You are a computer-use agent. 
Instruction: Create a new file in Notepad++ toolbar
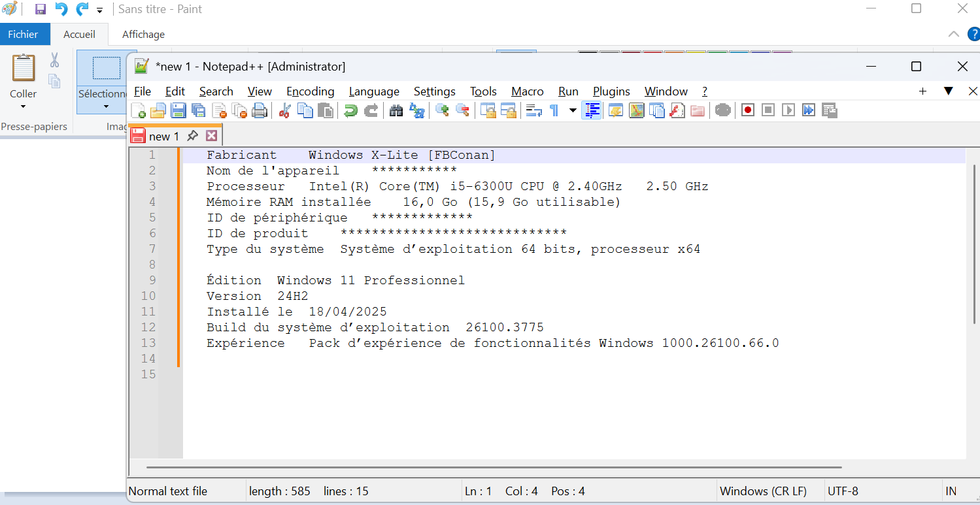tap(139, 110)
